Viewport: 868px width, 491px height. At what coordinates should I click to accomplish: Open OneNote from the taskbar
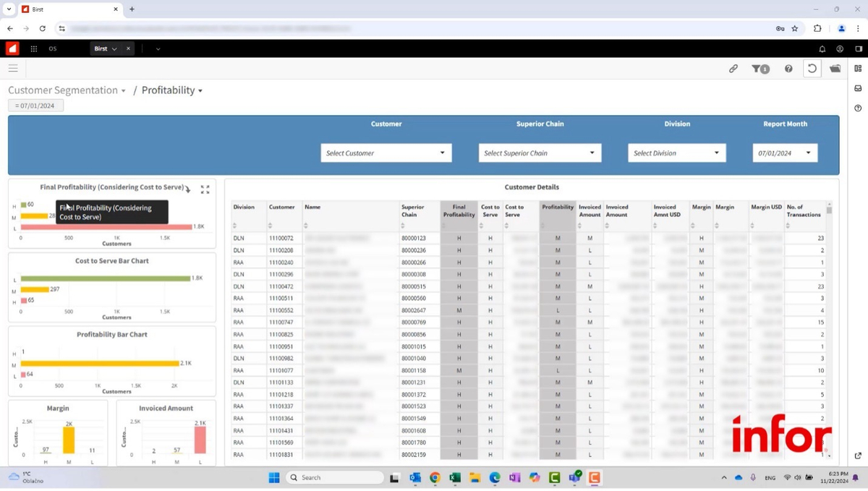point(514,478)
